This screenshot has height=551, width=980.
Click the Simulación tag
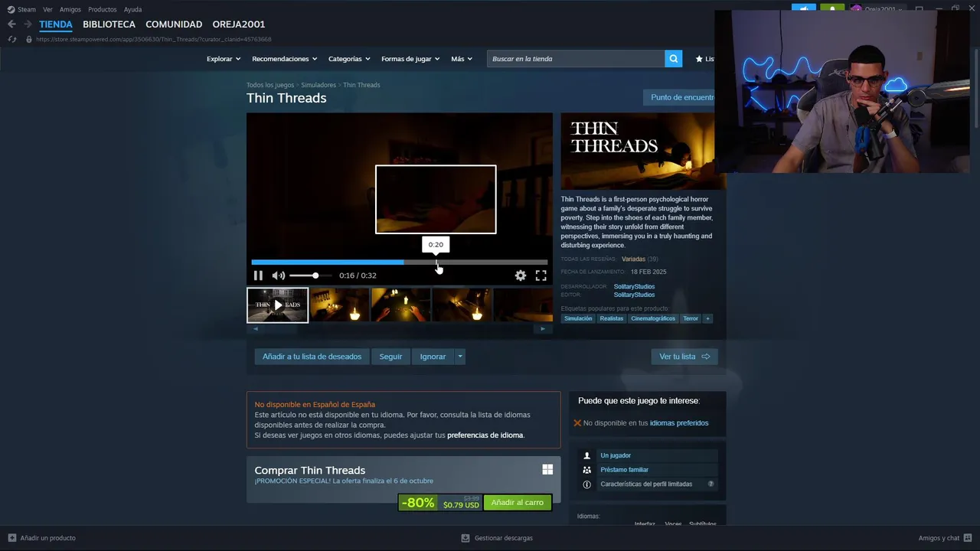[578, 318]
